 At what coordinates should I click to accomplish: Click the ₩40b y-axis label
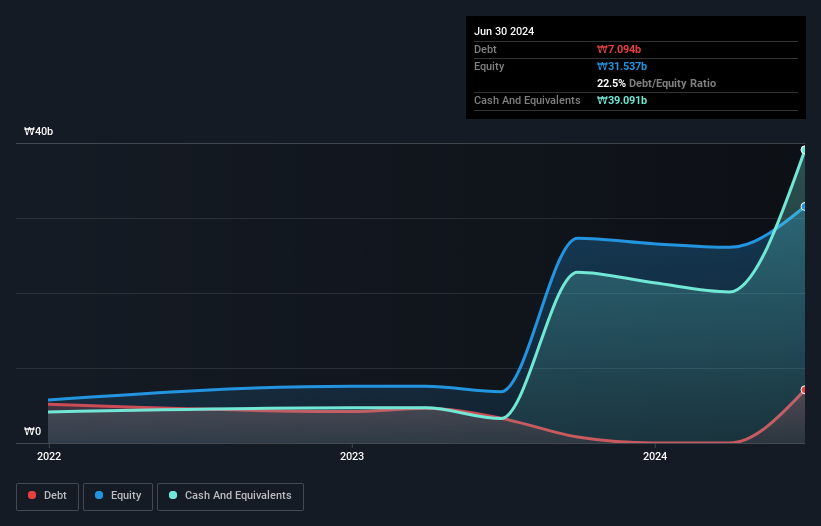(39, 131)
